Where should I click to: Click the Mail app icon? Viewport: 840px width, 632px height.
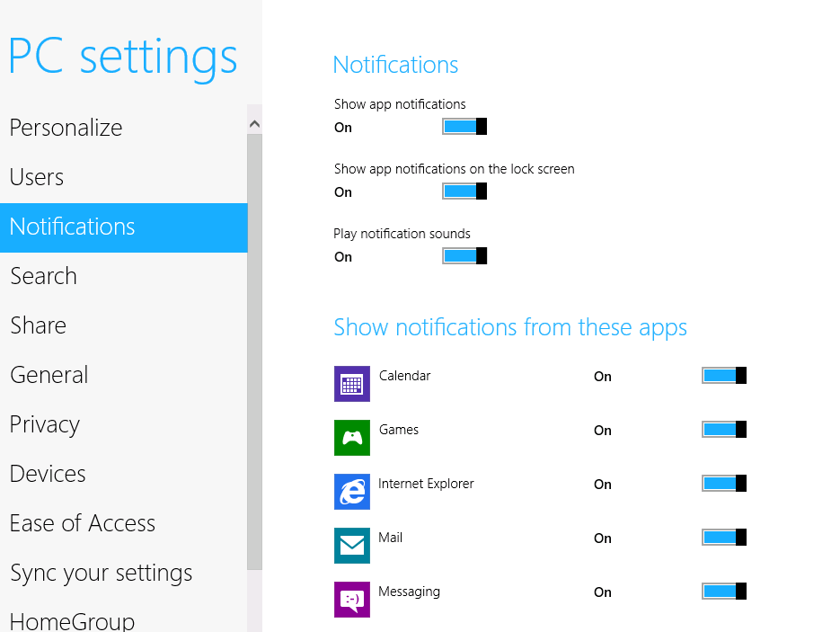tap(352, 546)
